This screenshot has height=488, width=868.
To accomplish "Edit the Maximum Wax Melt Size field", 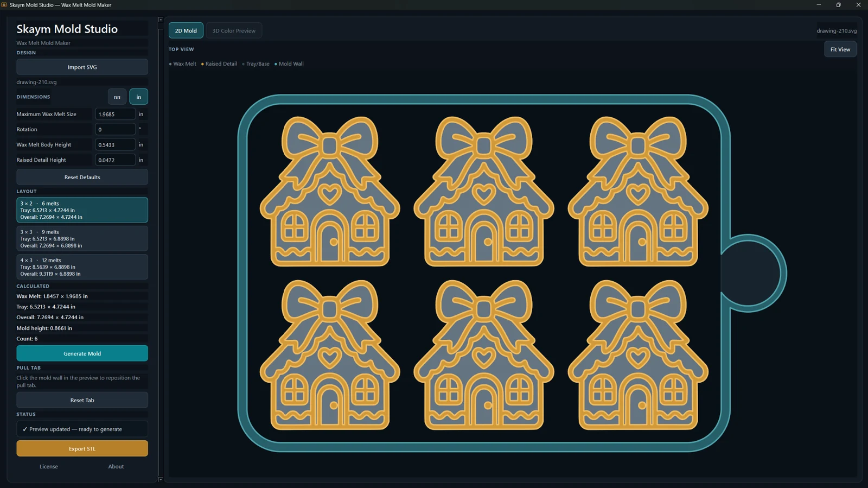I will click(115, 114).
